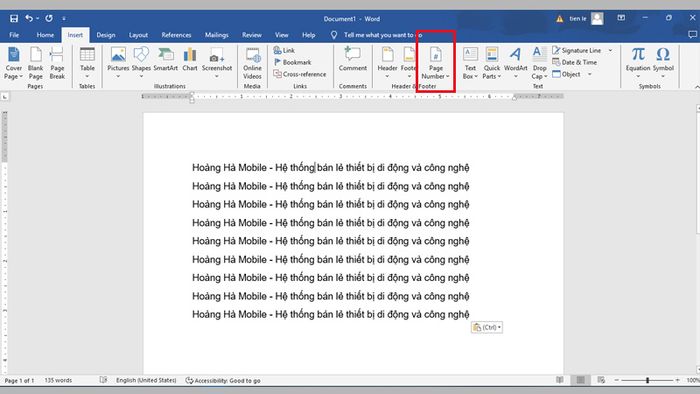Select the Shapes tool

tap(141, 62)
